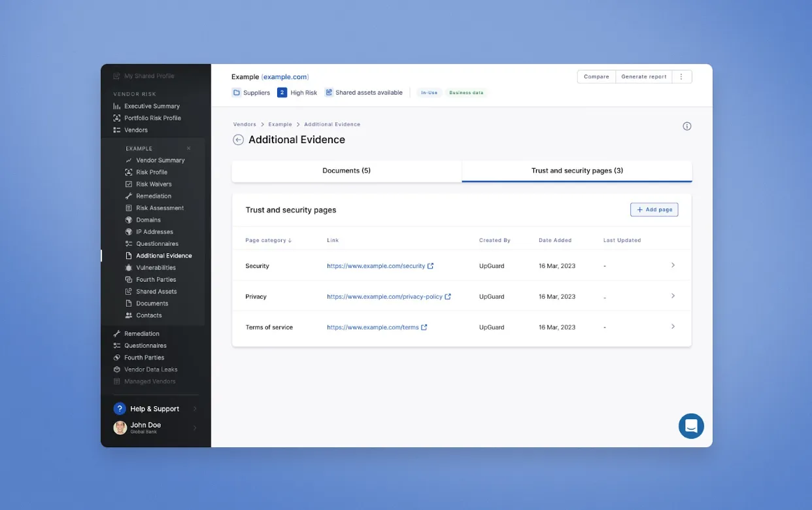Click the Vulnerabilities bug icon in sidebar
The image size is (812, 510).
pos(129,267)
